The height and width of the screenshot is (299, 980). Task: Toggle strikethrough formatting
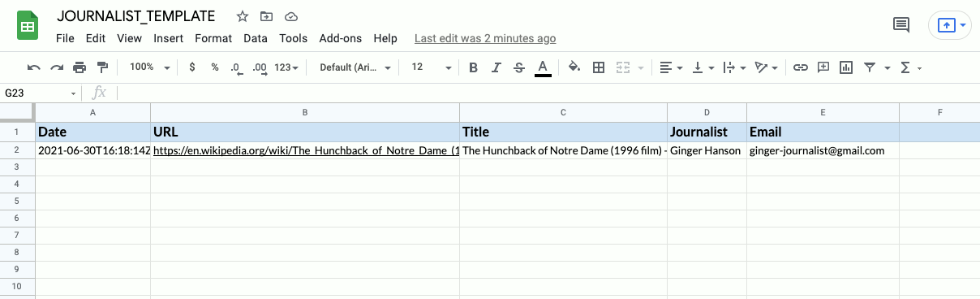point(519,67)
